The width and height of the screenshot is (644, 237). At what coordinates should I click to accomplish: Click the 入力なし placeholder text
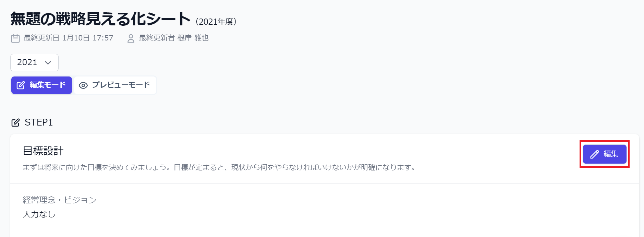[x=39, y=214]
